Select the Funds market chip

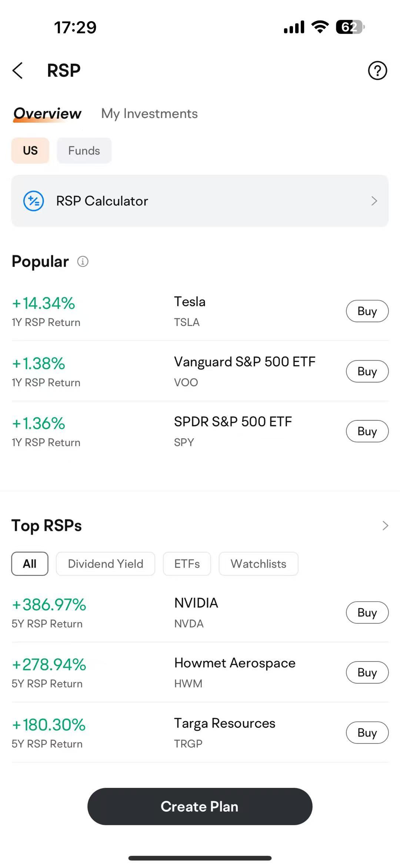(x=84, y=151)
